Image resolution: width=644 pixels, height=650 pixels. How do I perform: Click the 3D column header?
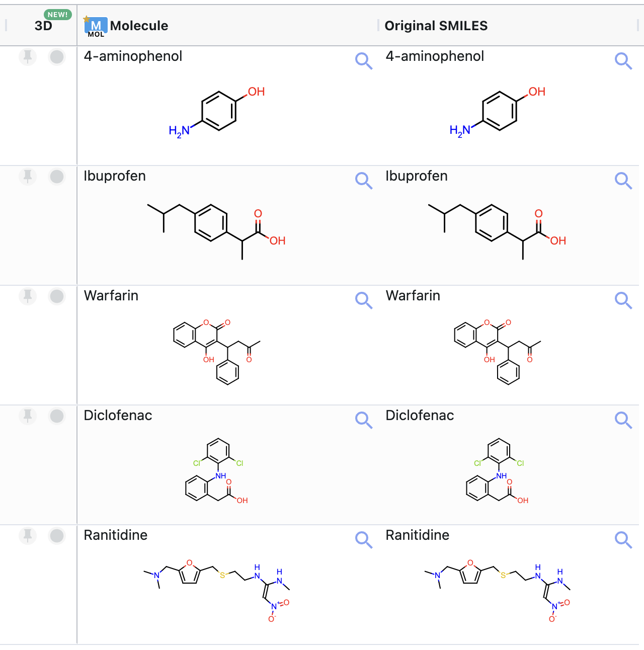[x=43, y=26]
